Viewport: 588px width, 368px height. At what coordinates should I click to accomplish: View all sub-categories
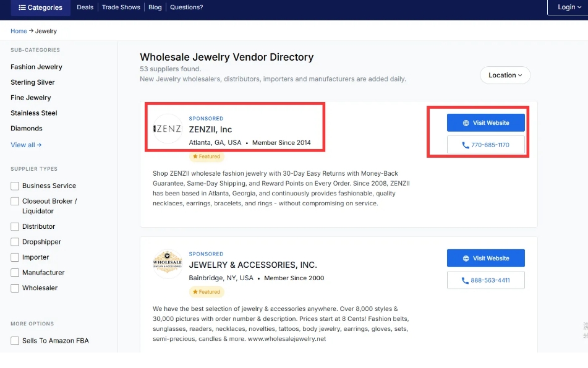click(26, 145)
